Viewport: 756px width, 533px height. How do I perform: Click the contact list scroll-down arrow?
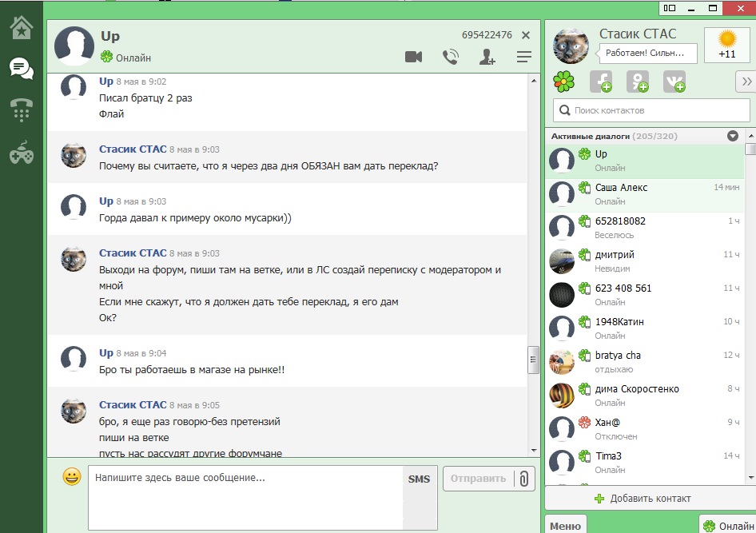tap(750, 478)
